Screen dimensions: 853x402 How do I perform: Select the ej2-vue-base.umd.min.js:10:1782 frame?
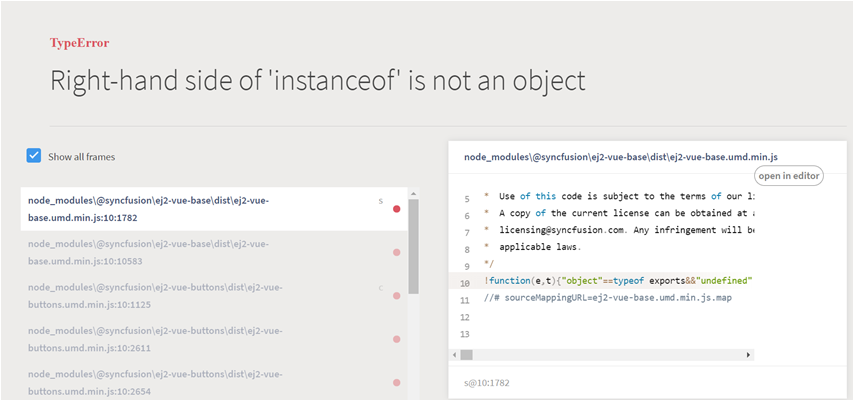pos(150,209)
